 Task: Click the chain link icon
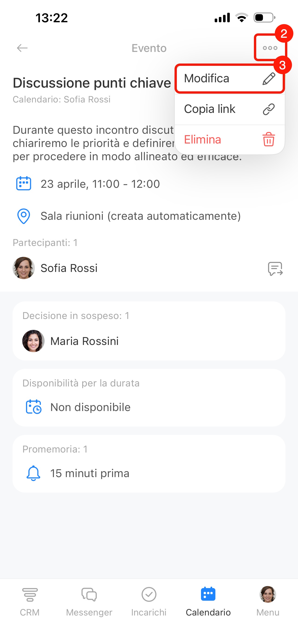tap(269, 109)
